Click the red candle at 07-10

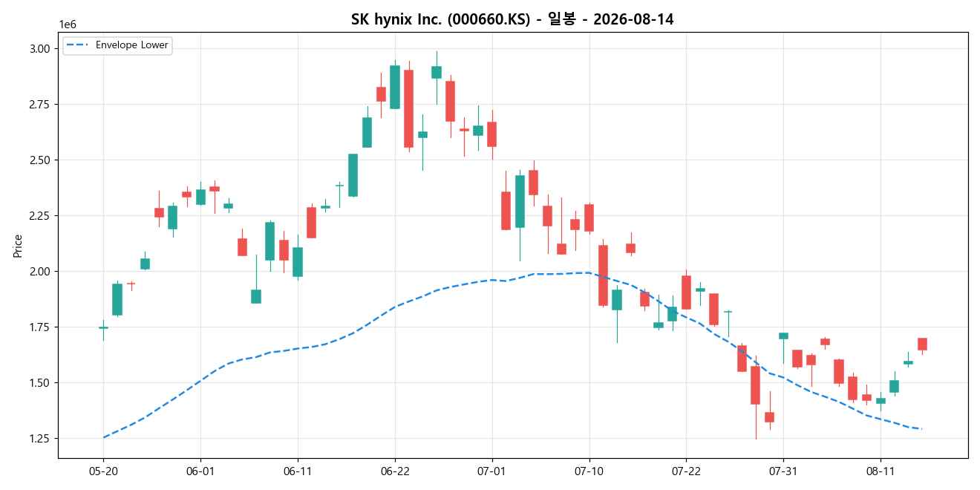[589, 218]
